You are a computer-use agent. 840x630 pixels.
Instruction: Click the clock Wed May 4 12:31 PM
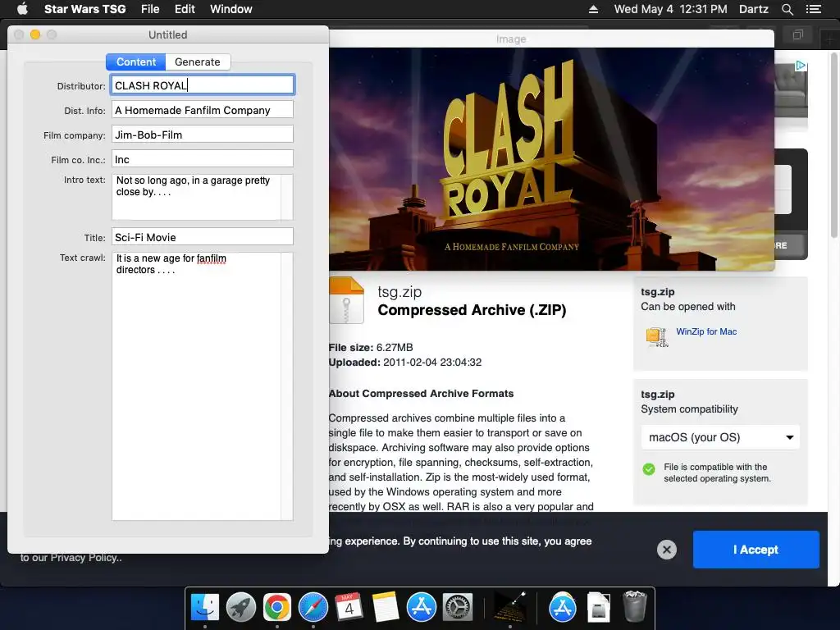click(670, 9)
